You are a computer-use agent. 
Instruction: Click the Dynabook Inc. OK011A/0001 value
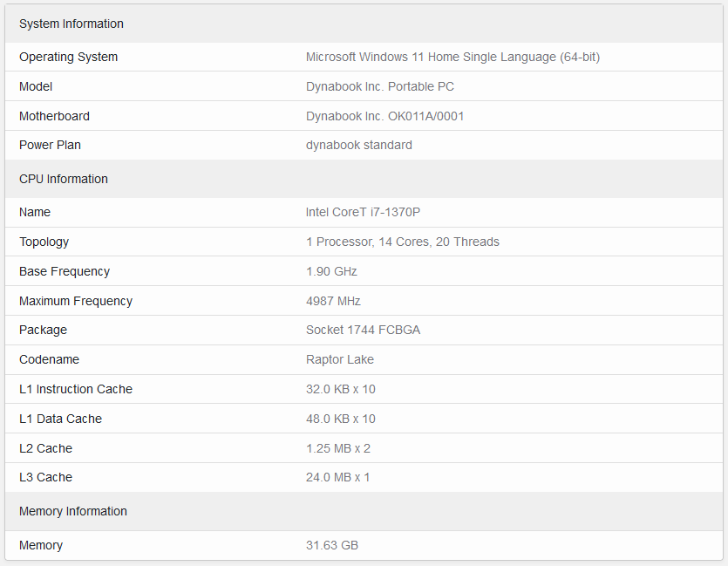click(384, 116)
